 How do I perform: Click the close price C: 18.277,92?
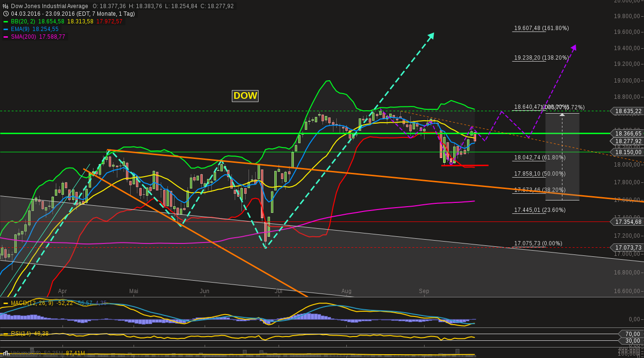[217, 6]
